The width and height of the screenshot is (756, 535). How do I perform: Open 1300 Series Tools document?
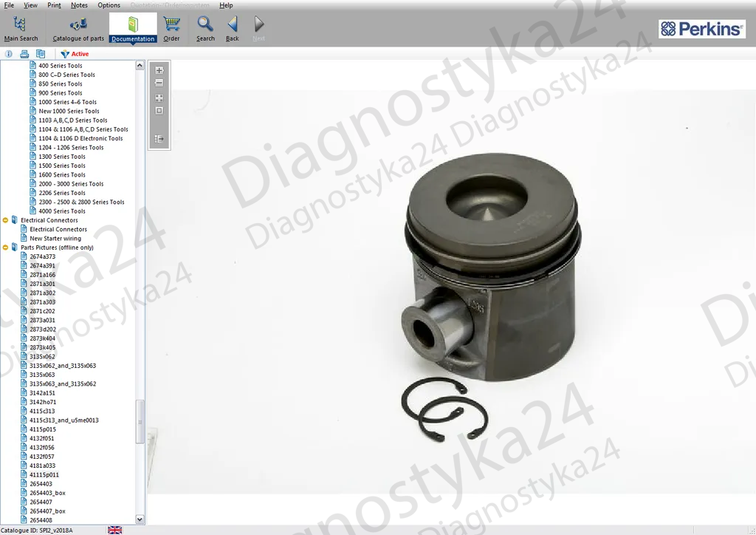(62, 157)
